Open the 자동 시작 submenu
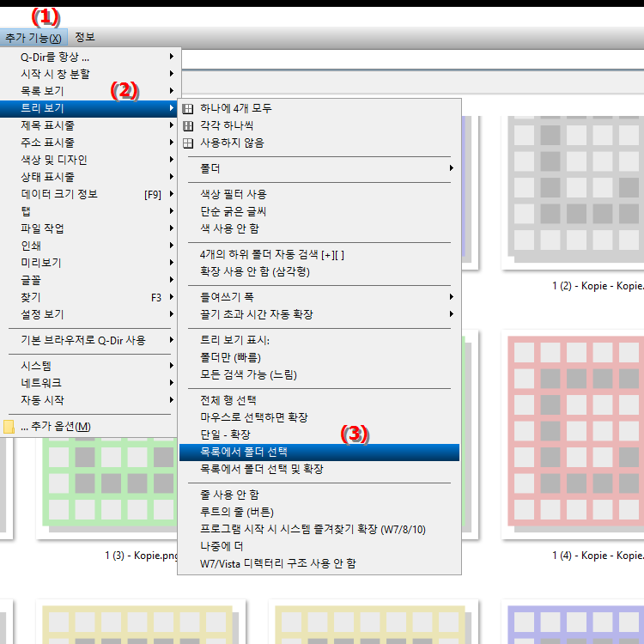The width and height of the screenshot is (644, 644). coord(88,400)
